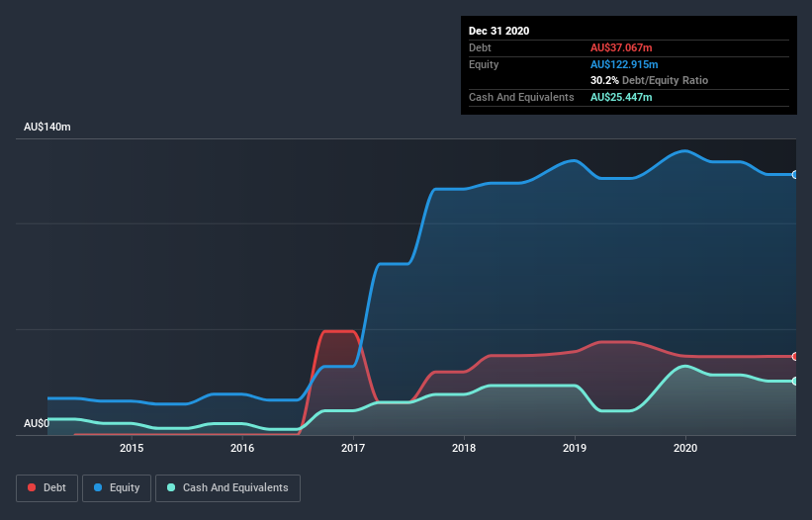Screen dimensions: 812x520
Task: Click the 30.2% Debt/Equity Ratio text
Action: click(x=649, y=81)
